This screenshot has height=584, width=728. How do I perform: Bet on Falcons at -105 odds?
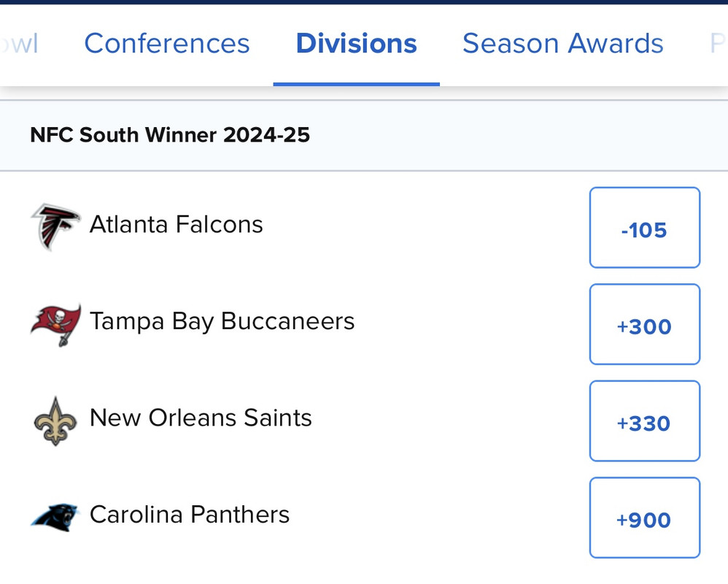644,228
